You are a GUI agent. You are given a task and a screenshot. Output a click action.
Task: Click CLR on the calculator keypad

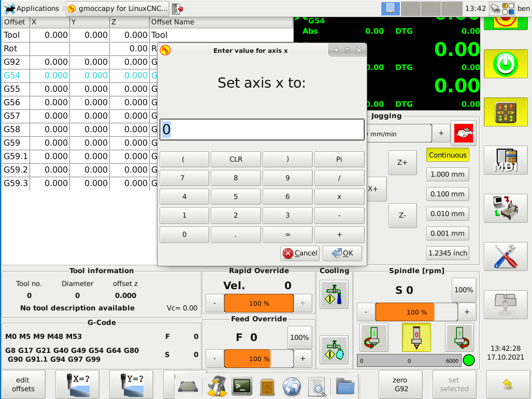[x=236, y=159]
